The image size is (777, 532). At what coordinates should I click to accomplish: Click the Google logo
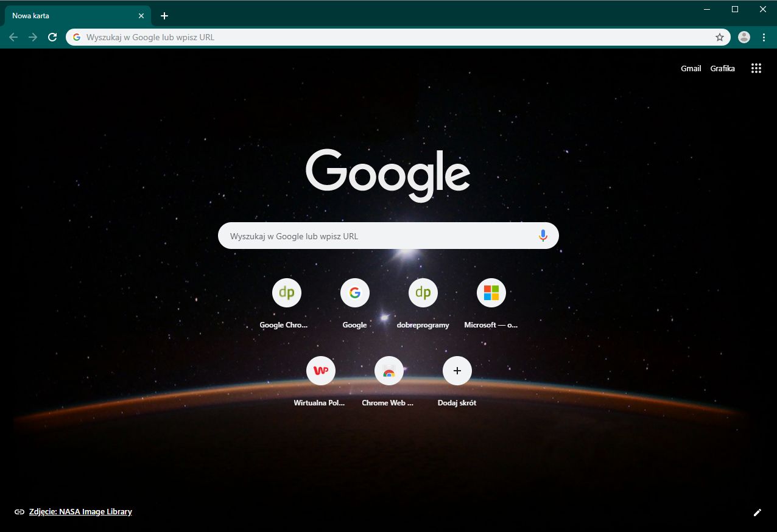[388, 175]
